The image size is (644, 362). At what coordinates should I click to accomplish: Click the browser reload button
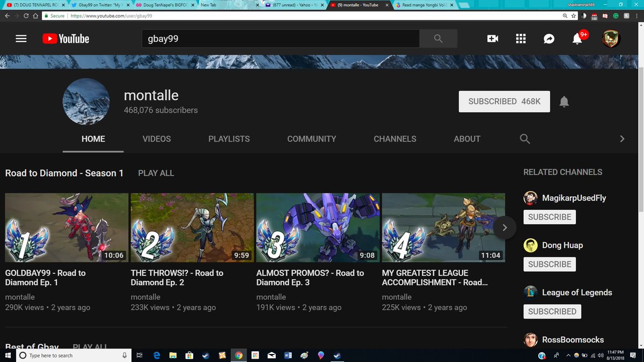[26, 16]
